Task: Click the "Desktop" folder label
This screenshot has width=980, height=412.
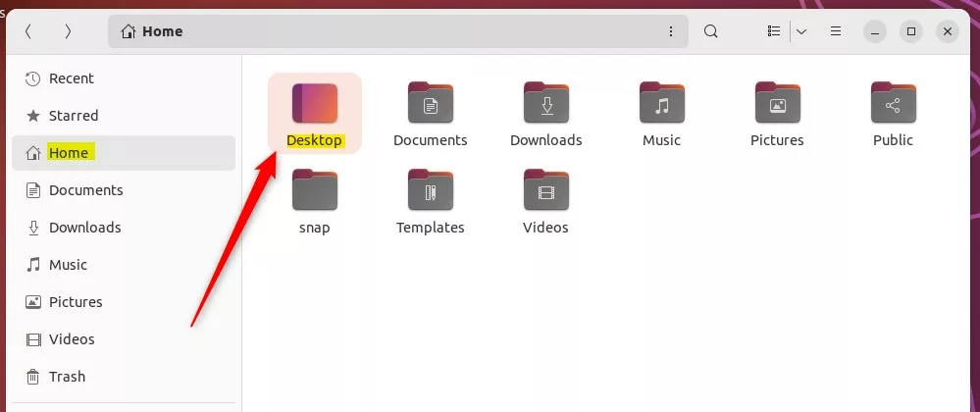Action: tap(314, 140)
